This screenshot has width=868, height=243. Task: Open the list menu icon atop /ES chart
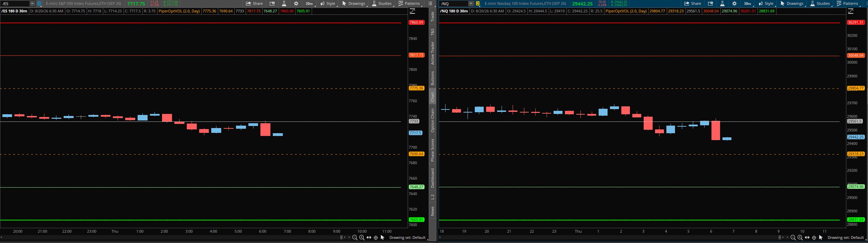tap(430, 3)
